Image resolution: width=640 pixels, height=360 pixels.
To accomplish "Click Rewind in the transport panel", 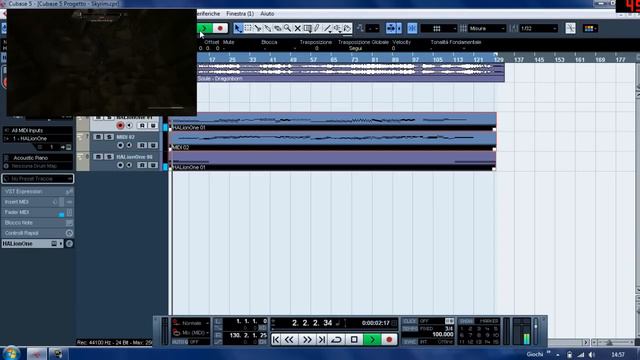I will tap(289, 340).
